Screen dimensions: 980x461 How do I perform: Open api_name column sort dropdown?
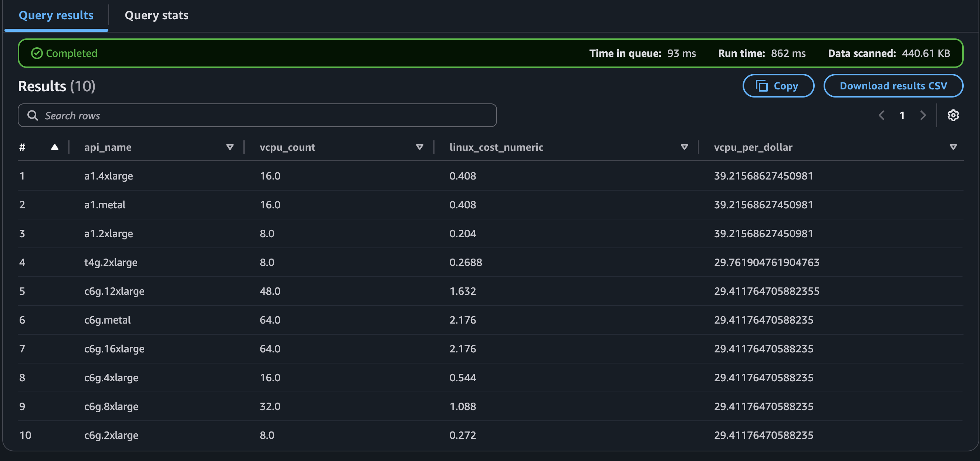(229, 147)
